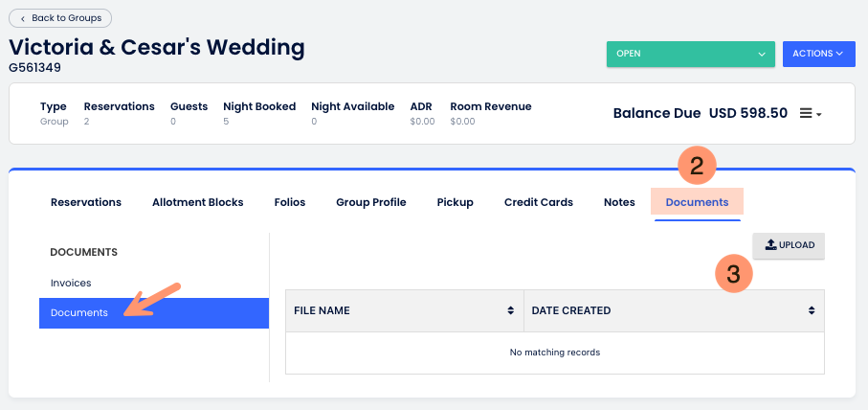Open the Credit Cards tab
The height and width of the screenshot is (410, 868).
click(x=538, y=202)
